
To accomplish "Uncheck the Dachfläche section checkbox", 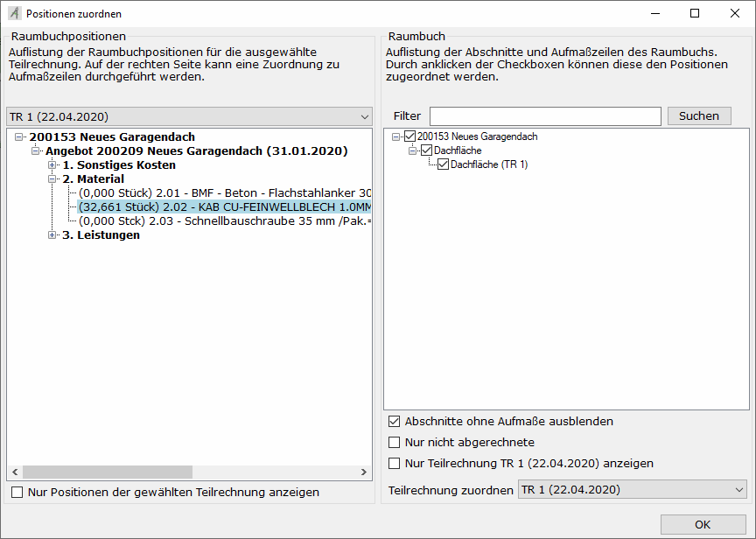I will click(x=427, y=150).
